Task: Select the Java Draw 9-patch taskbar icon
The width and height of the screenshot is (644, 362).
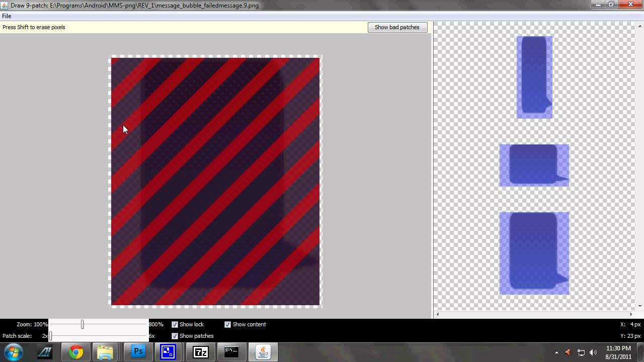Action: pyautogui.click(x=263, y=352)
